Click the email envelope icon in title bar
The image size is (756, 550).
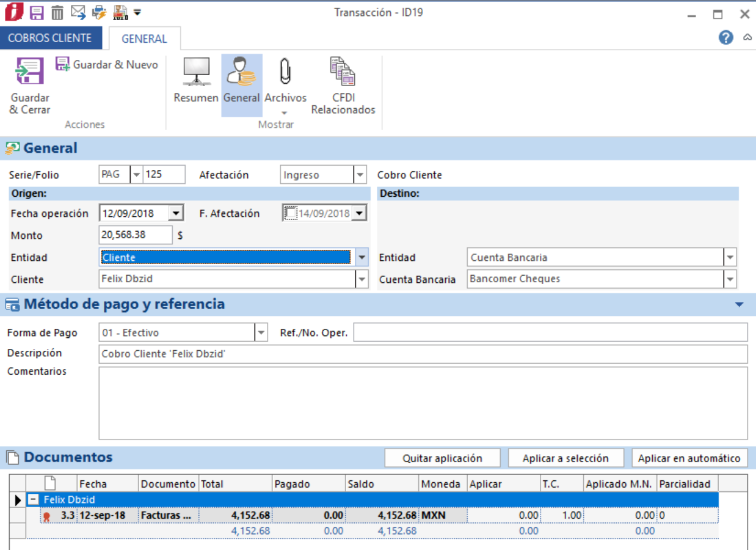78,12
